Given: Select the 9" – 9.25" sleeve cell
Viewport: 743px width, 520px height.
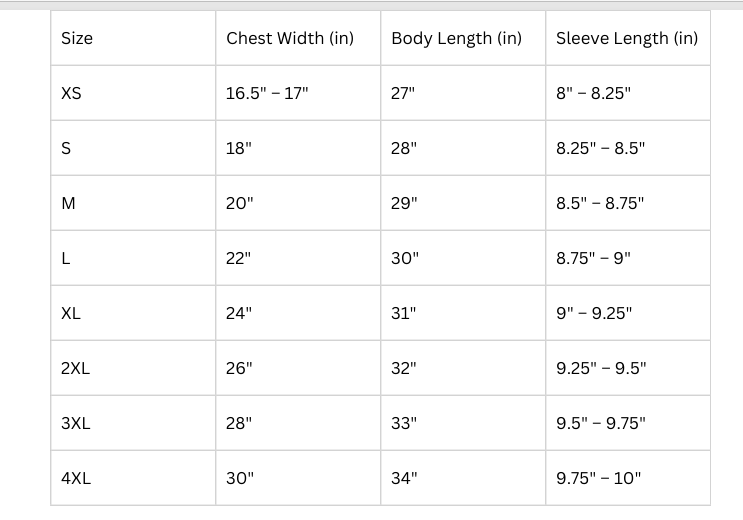Looking at the screenshot, I should (x=628, y=313).
